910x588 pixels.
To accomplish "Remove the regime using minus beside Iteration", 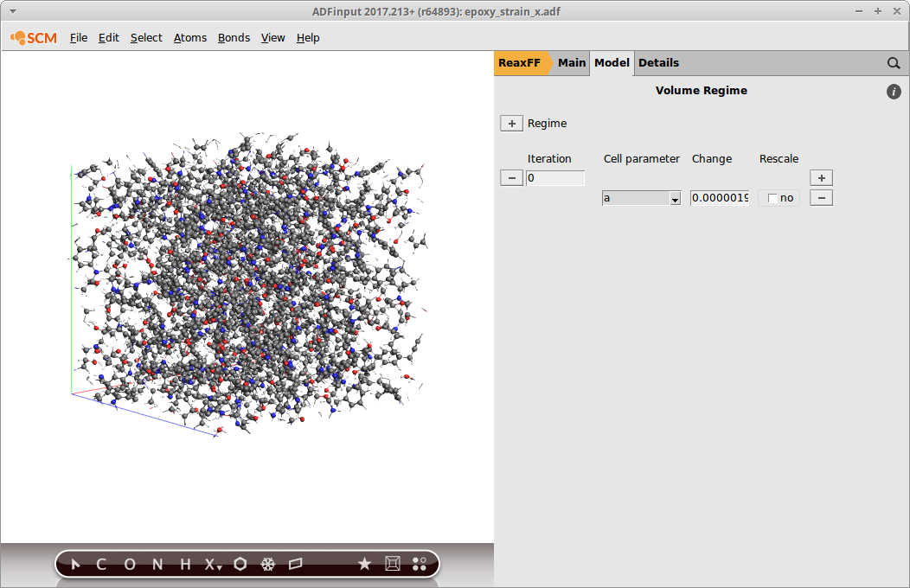I will coord(511,178).
